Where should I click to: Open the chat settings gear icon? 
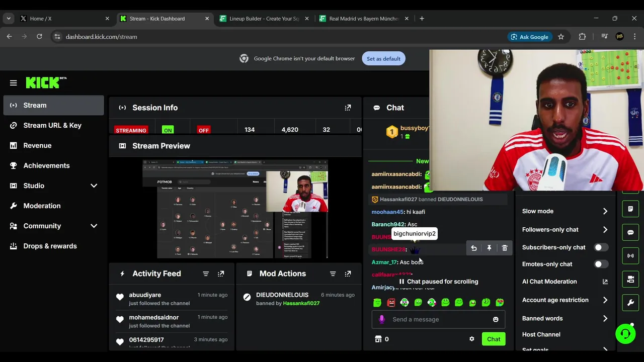472,339
